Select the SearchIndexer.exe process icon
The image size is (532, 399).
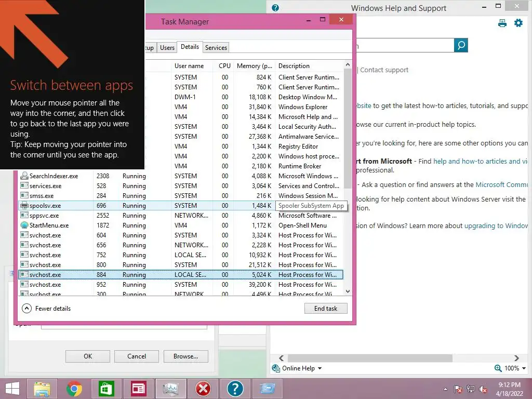24,176
